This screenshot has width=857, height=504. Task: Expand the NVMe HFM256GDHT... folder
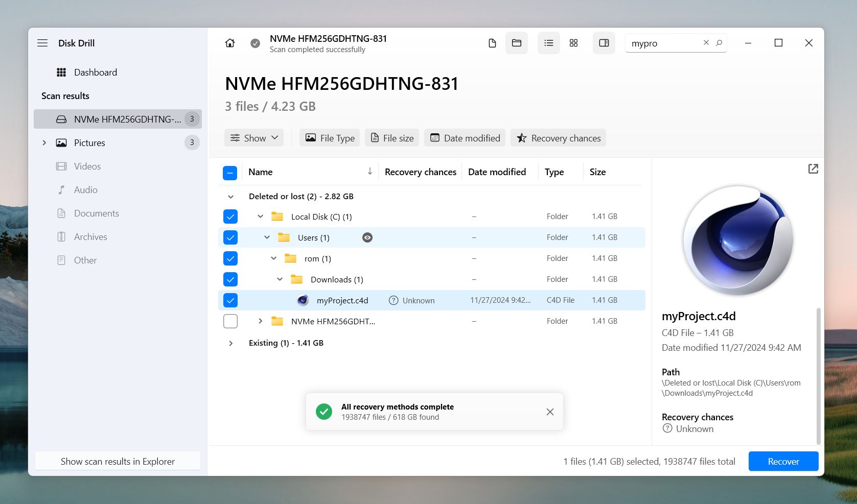260,321
